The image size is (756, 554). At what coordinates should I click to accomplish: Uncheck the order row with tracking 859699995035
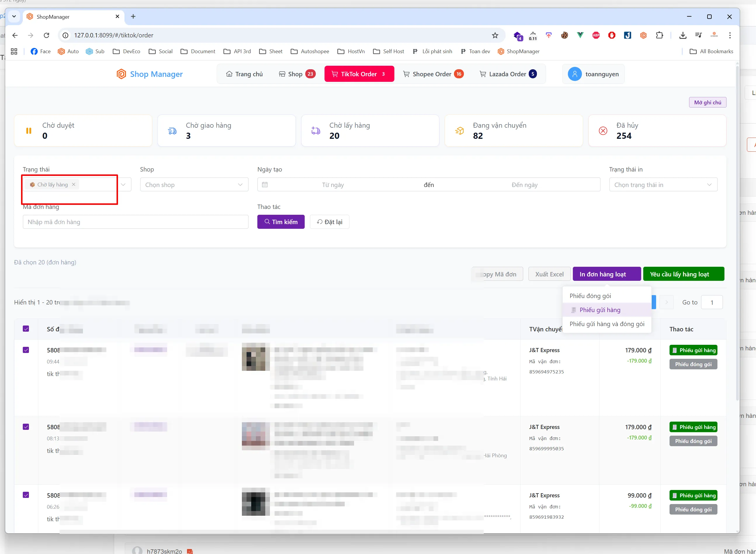[x=26, y=427]
